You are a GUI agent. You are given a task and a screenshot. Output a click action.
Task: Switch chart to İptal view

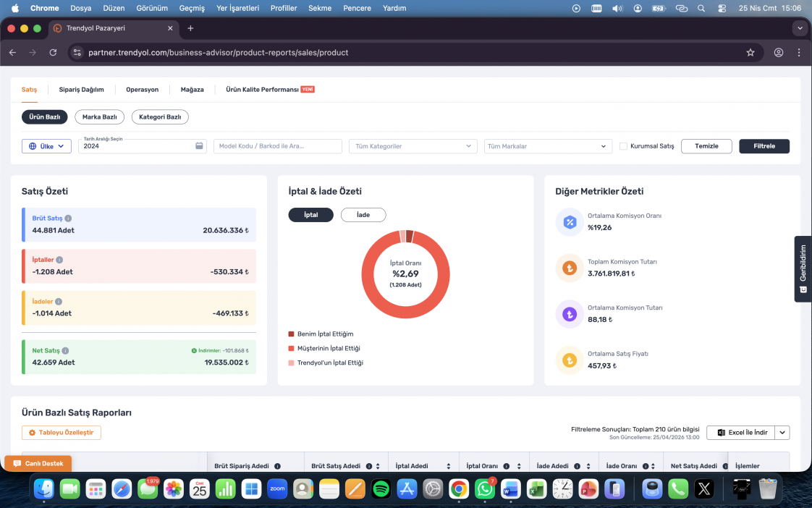tap(310, 215)
